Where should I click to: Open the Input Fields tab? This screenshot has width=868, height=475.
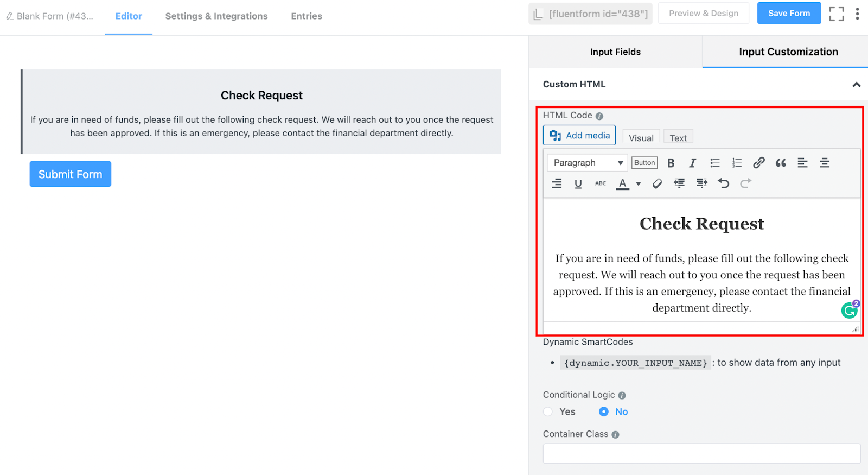click(x=615, y=52)
